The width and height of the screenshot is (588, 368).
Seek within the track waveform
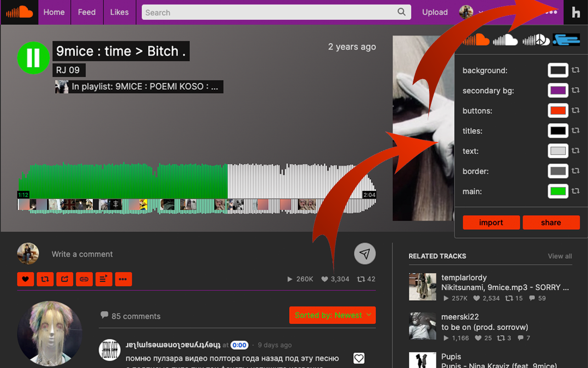point(197,188)
